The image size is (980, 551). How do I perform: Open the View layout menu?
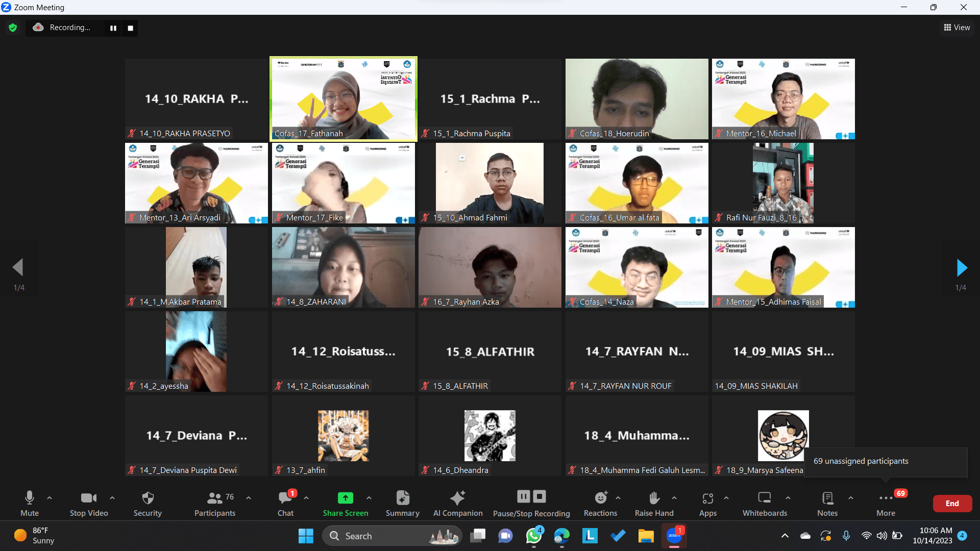click(957, 28)
